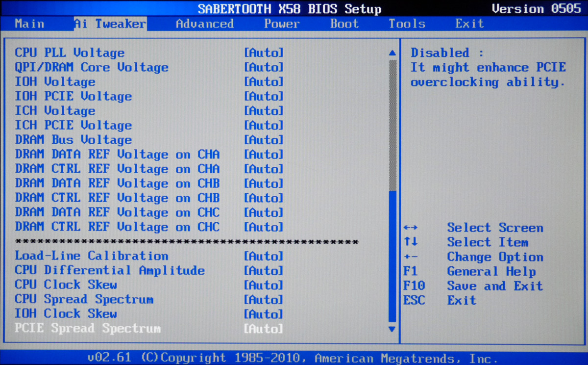
Task: Open CPU PLL Voltage [Auto] value
Action: [264, 52]
